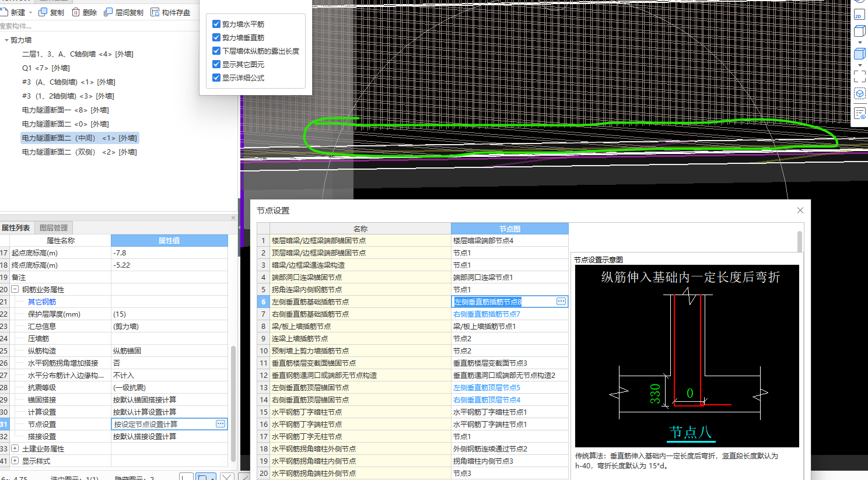Click 右侧垂直筋顶层节点4 link
Screen dimensions: 868x480
[487, 400]
